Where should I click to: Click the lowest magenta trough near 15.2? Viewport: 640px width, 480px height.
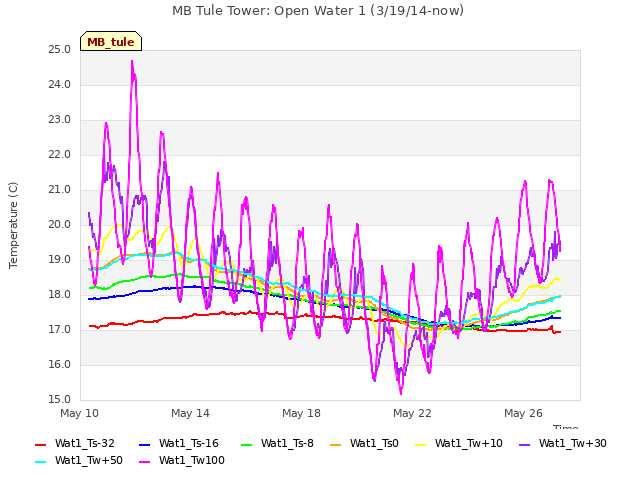(x=401, y=393)
